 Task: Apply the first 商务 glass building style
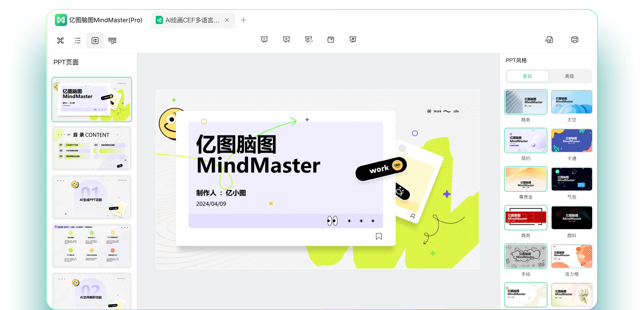tap(526, 102)
